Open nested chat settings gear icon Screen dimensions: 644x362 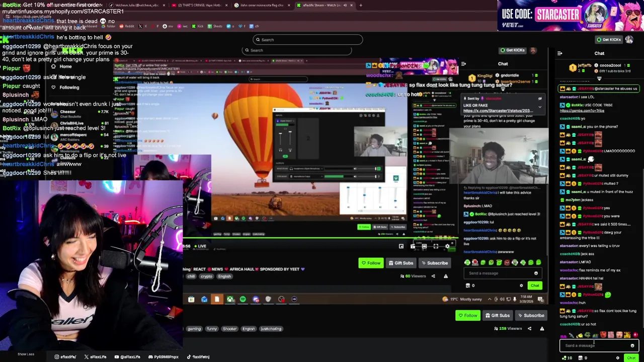521,286
